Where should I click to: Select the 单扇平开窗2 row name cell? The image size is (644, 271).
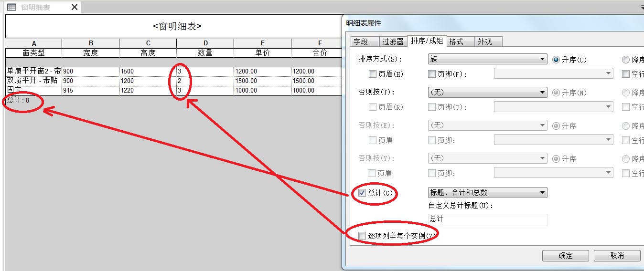33,71
